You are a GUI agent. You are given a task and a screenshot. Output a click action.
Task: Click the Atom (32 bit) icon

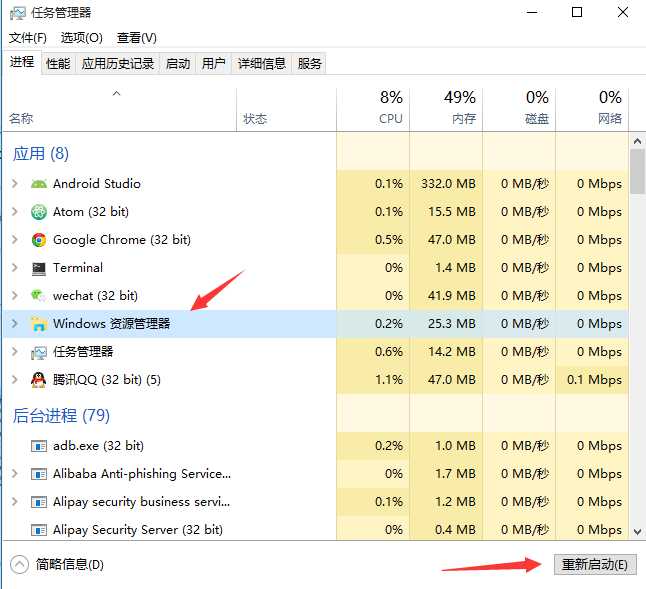pos(39,212)
